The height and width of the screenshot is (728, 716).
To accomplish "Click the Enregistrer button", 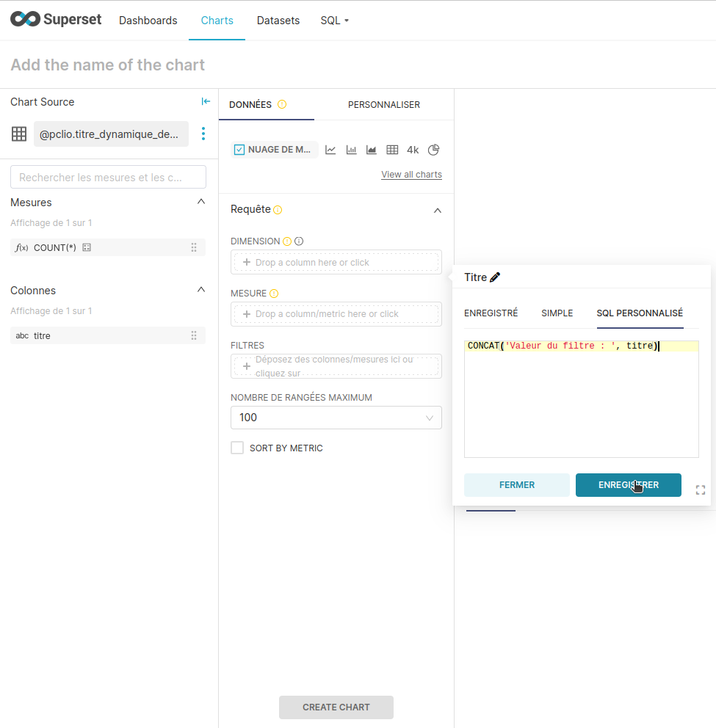I will coord(628,485).
